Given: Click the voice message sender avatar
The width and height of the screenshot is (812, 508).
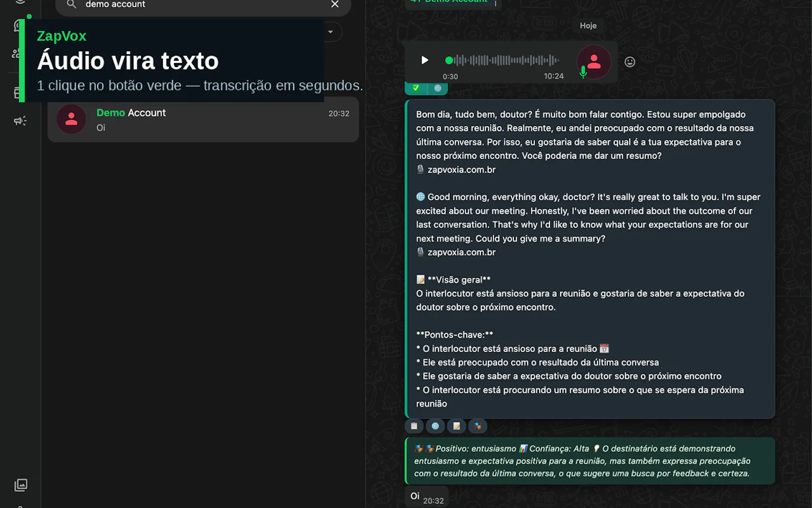Looking at the screenshot, I should tap(594, 62).
